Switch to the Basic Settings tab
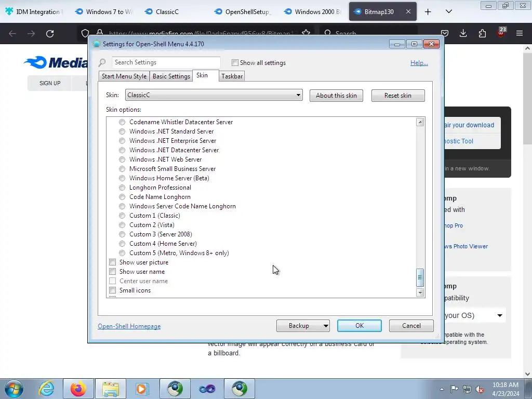Screen dimensions: 532x399 [x=171, y=76]
